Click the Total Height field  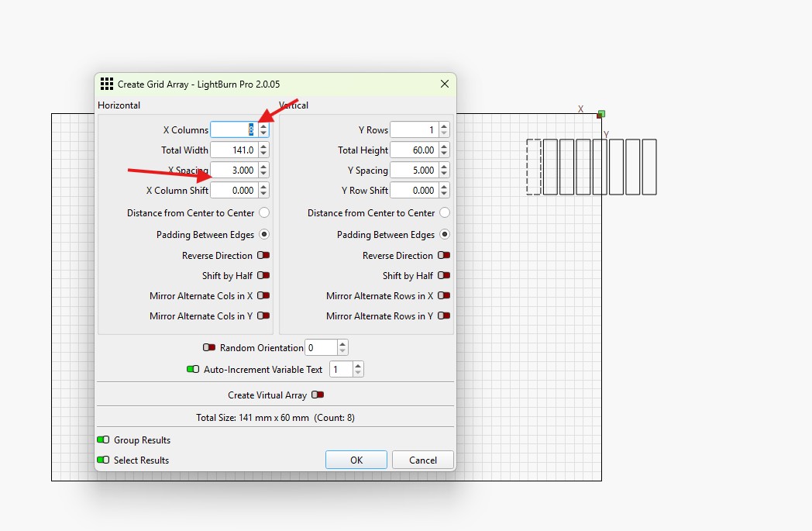point(415,150)
